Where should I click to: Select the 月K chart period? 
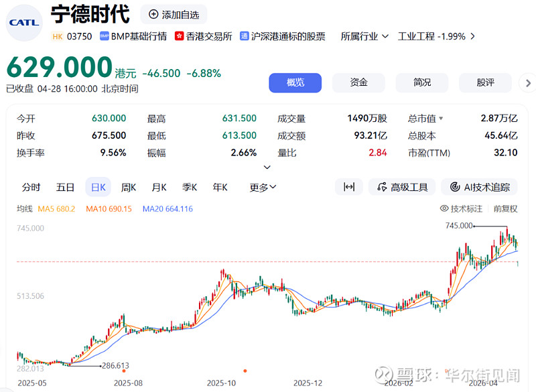click(x=159, y=187)
